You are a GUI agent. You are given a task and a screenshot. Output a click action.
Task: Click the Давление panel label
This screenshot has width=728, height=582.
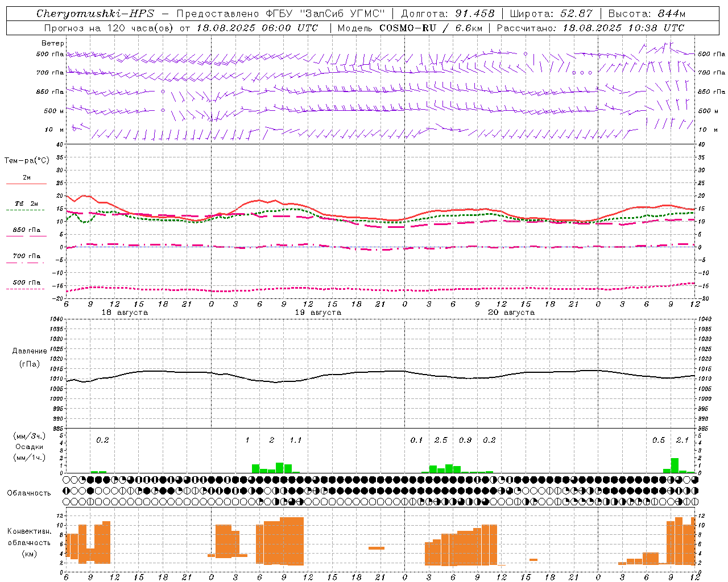30,351
